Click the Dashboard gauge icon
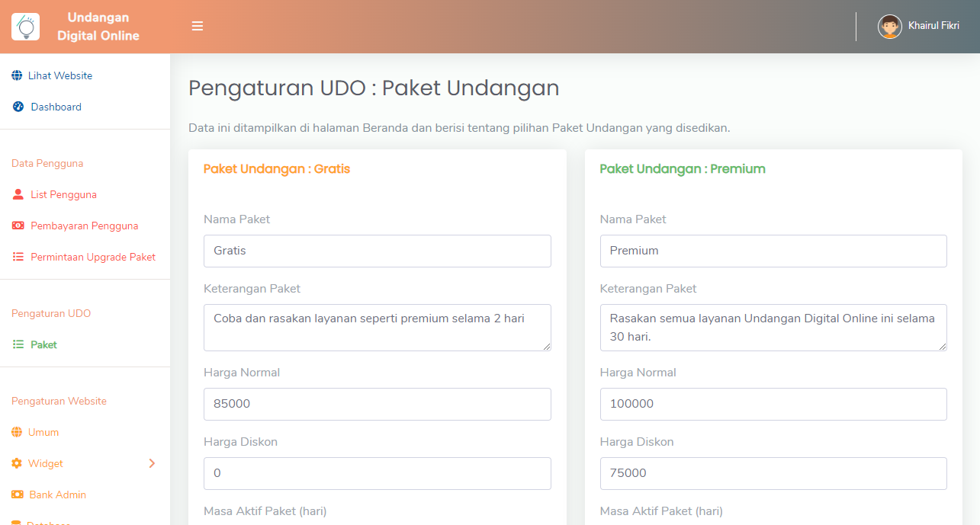 pyautogui.click(x=18, y=107)
